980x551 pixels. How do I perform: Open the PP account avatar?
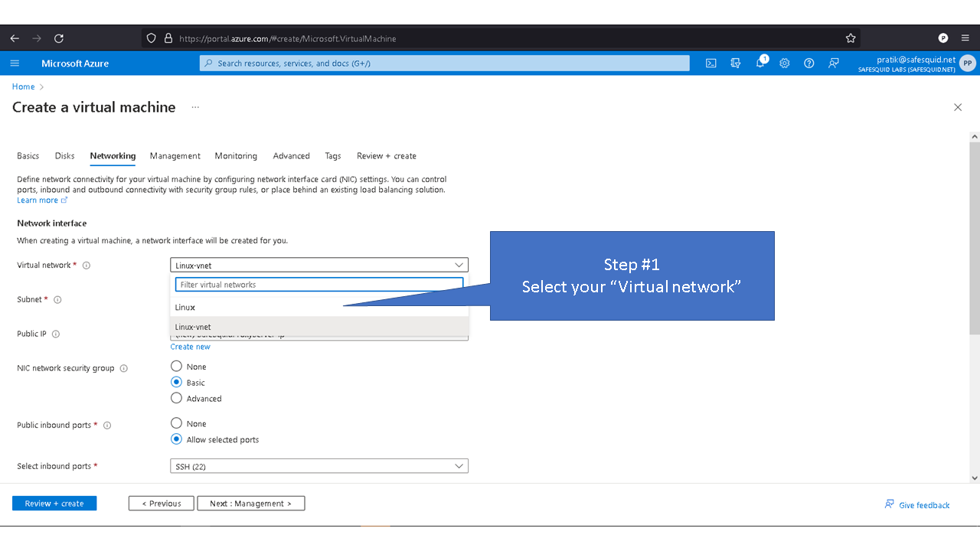(968, 64)
